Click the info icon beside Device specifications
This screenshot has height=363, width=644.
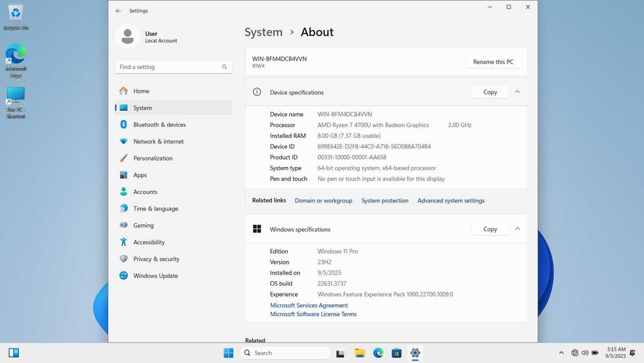(x=257, y=92)
